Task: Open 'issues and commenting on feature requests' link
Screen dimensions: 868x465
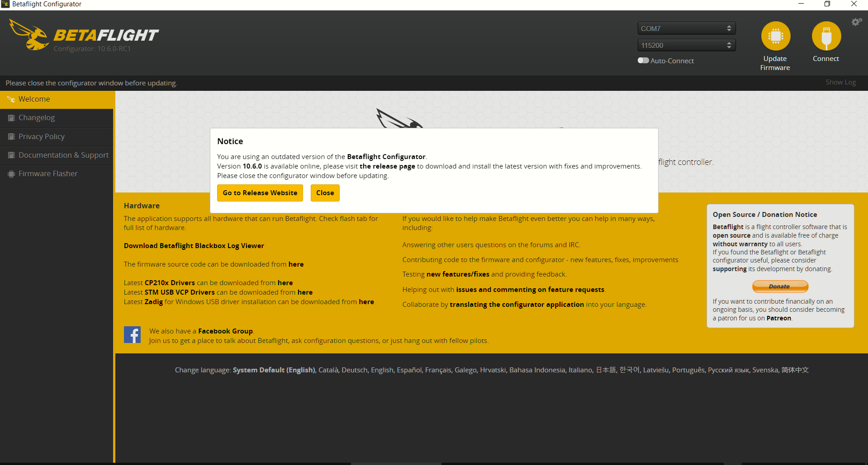Action: [530, 290]
